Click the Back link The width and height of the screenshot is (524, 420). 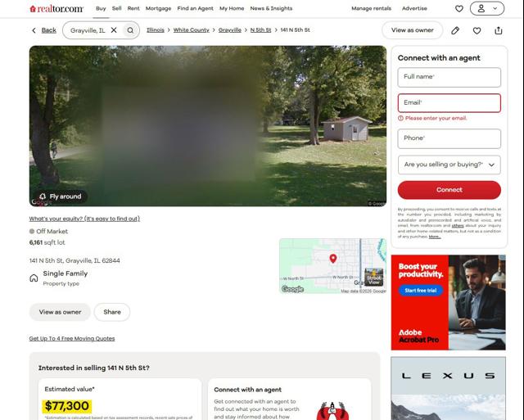tap(49, 30)
